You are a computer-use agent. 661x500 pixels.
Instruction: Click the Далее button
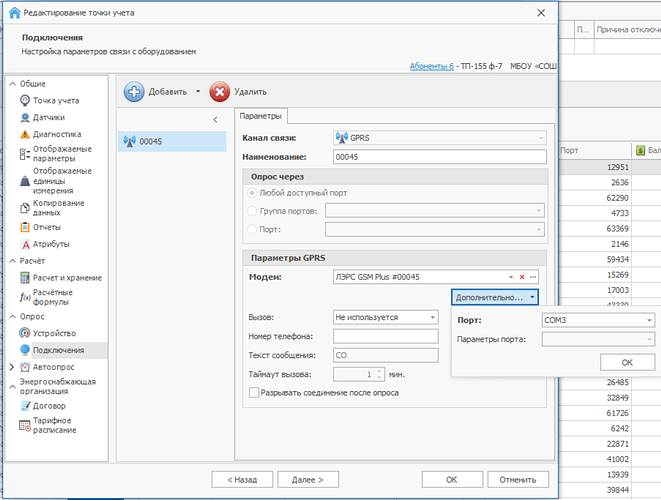(308, 479)
